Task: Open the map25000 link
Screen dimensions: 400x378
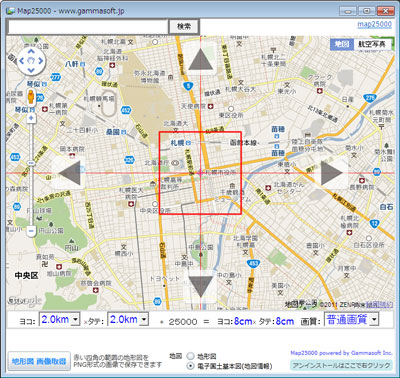Action: click(374, 24)
